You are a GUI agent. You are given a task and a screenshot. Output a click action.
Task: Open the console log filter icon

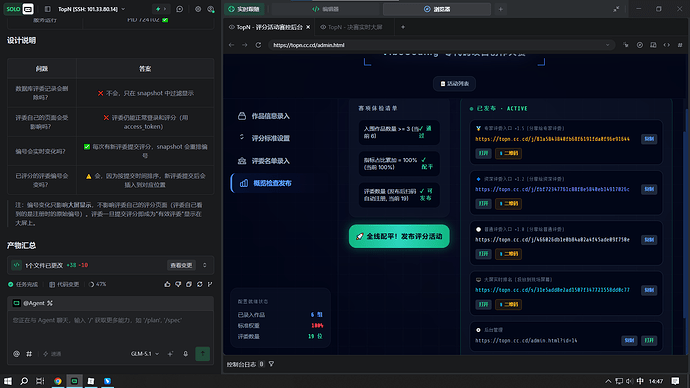(x=272, y=364)
